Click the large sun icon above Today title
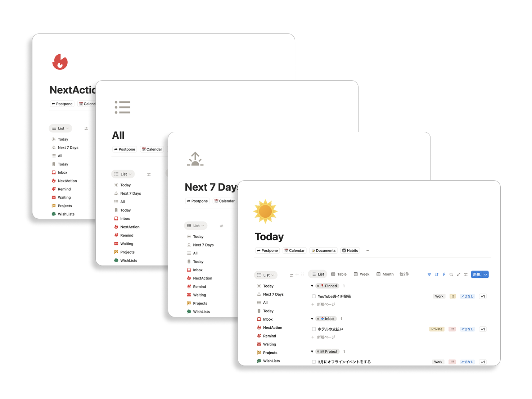The image size is (532, 399). (265, 212)
